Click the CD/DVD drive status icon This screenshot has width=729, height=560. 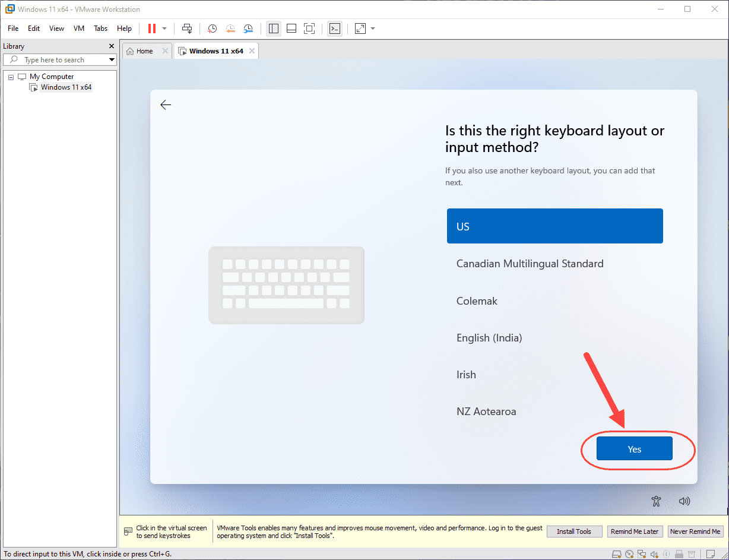pos(629,555)
